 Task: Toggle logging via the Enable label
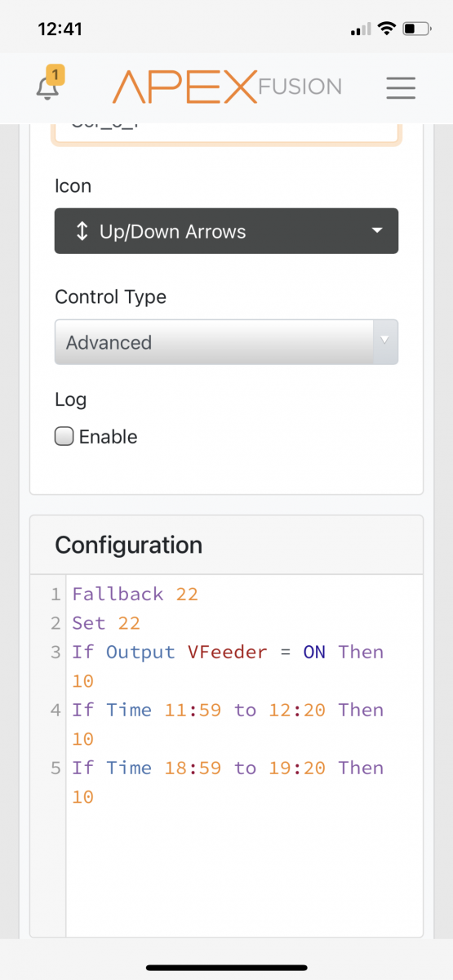point(108,437)
